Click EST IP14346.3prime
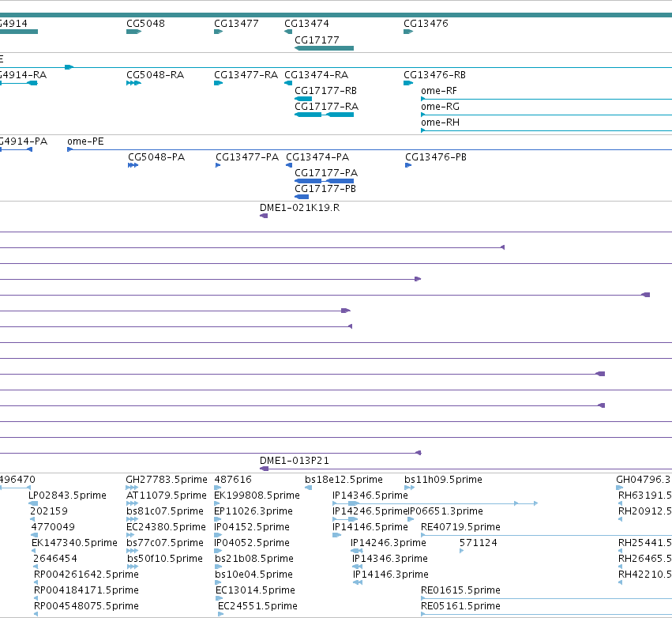This screenshot has height=618, width=672. [x=390, y=559]
